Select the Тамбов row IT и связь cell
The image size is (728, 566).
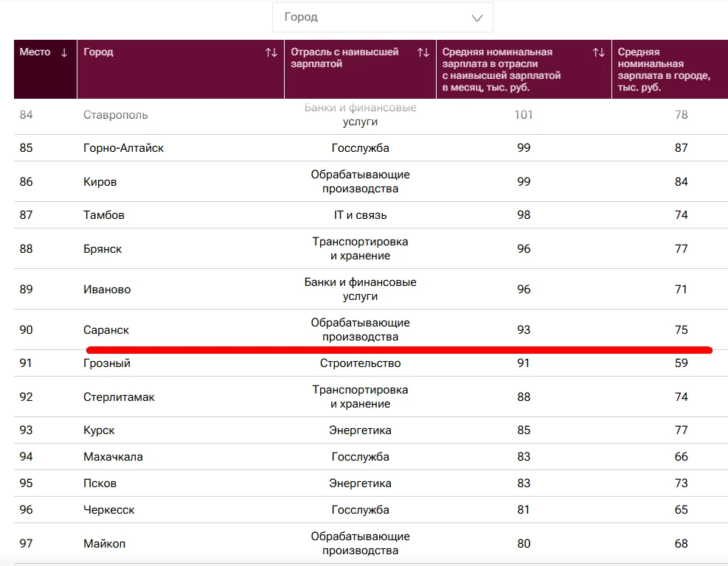360,215
